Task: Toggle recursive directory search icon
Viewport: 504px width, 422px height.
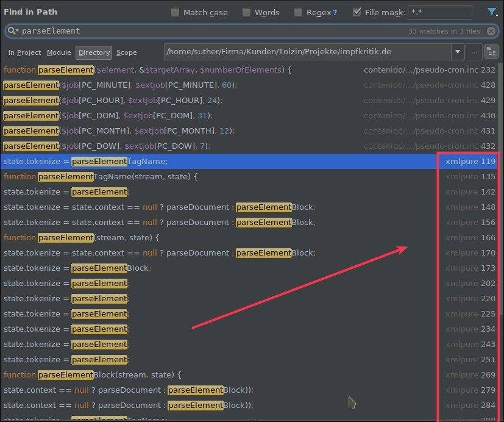Action: 491,52
